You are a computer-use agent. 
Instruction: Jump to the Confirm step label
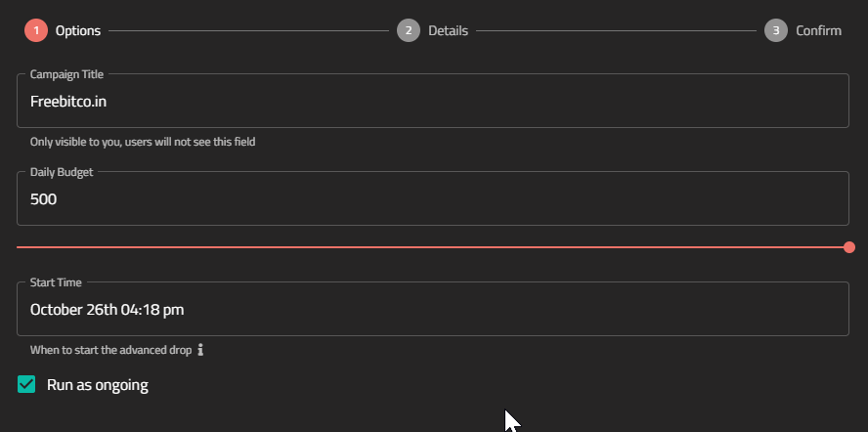[x=818, y=30]
